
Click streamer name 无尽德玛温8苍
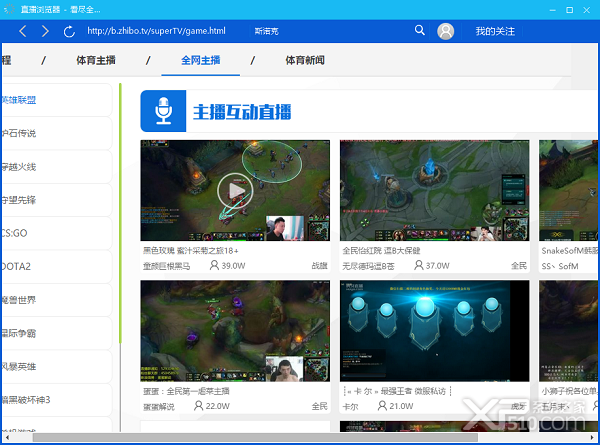point(368,266)
